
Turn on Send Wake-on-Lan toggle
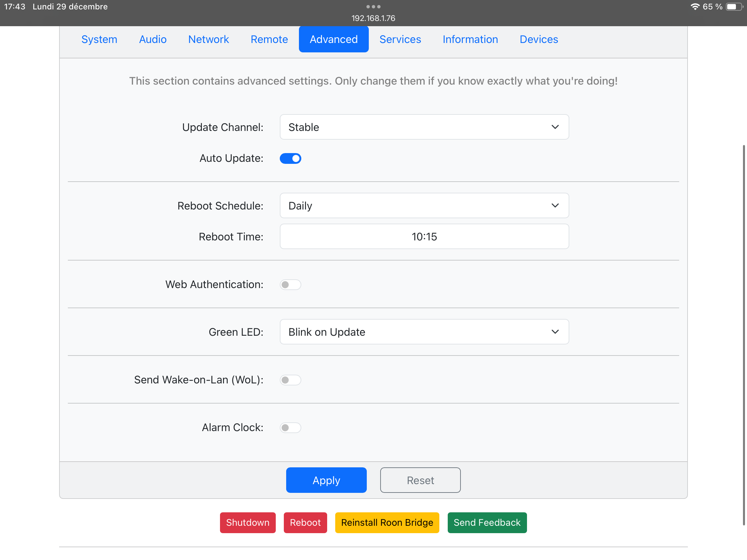290,380
